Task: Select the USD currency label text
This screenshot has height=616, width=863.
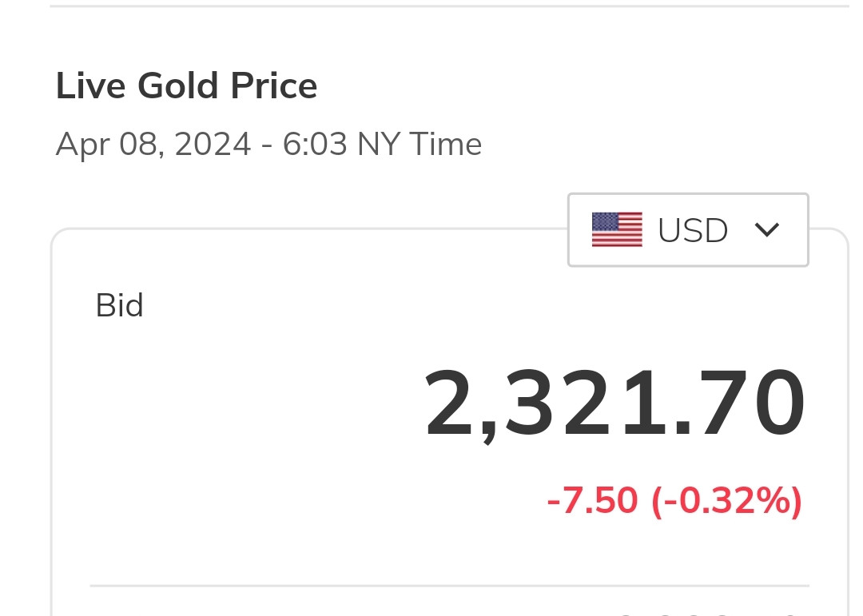Action: tap(693, 231)
